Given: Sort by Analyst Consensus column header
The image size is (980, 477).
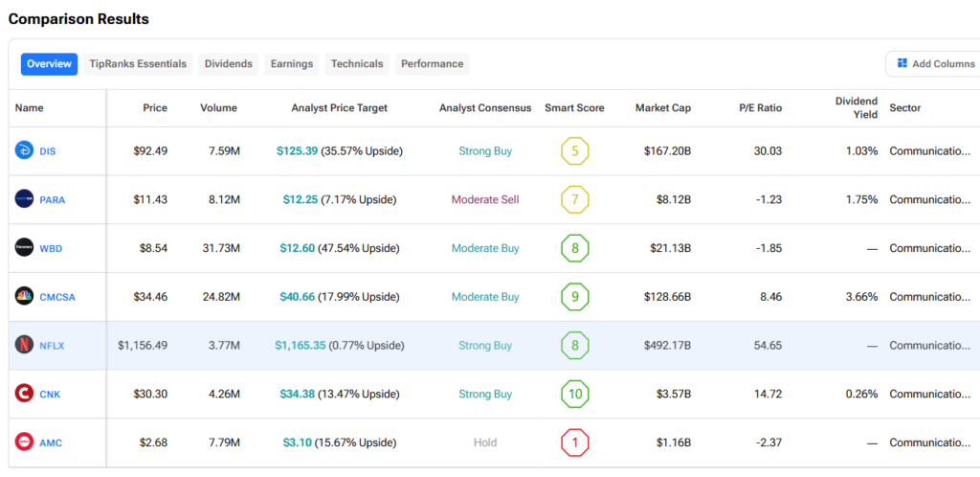Looking at the screenshot, I should 485,107.
